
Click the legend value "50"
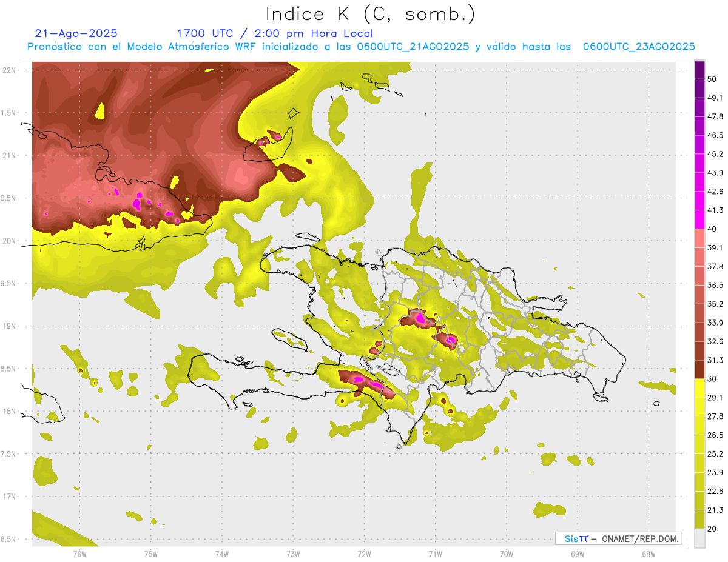click(712, 79)
